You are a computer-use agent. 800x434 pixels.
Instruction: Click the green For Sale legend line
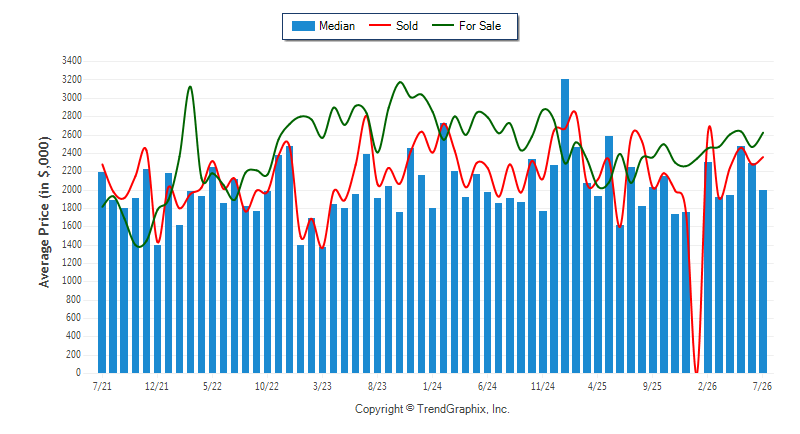click(x=443, y=25)
